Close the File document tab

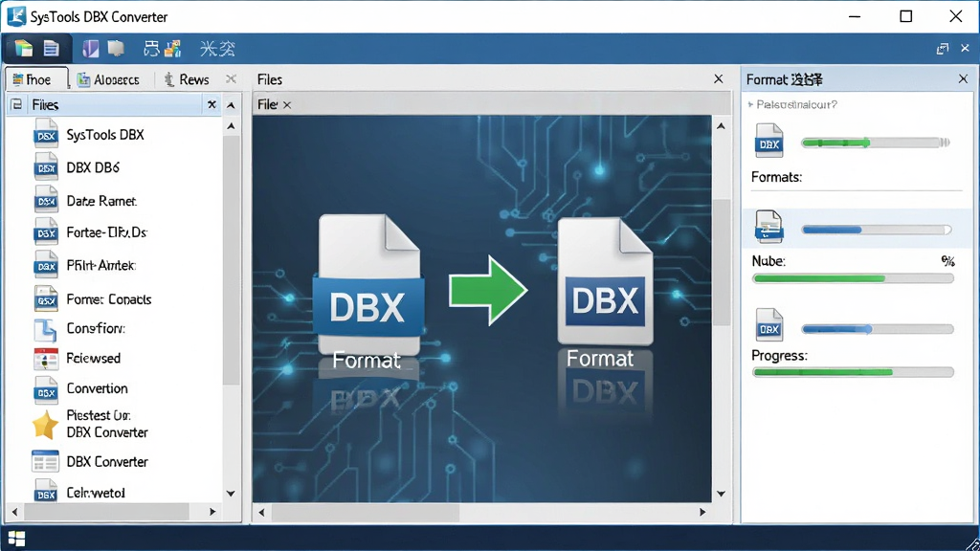pyautogui.click(x=287, y=105)
